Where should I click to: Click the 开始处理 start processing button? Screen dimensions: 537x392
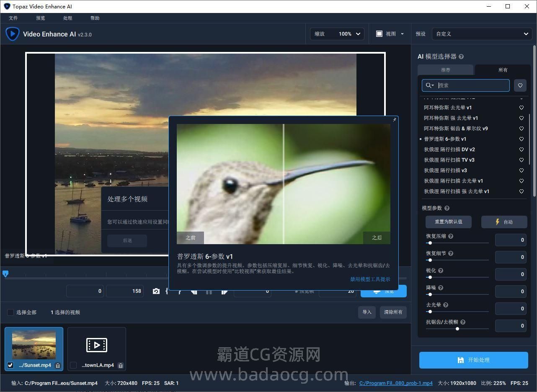point(474,360)
